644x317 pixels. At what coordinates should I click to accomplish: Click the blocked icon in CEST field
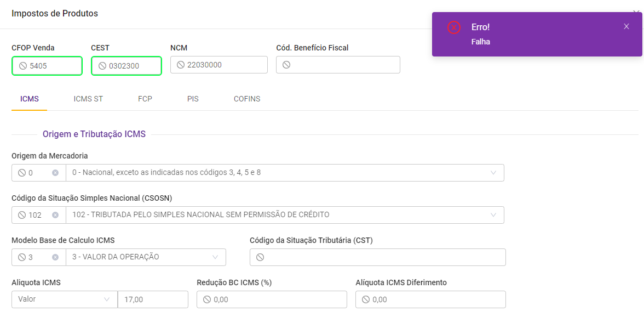(x=102, y=66)
